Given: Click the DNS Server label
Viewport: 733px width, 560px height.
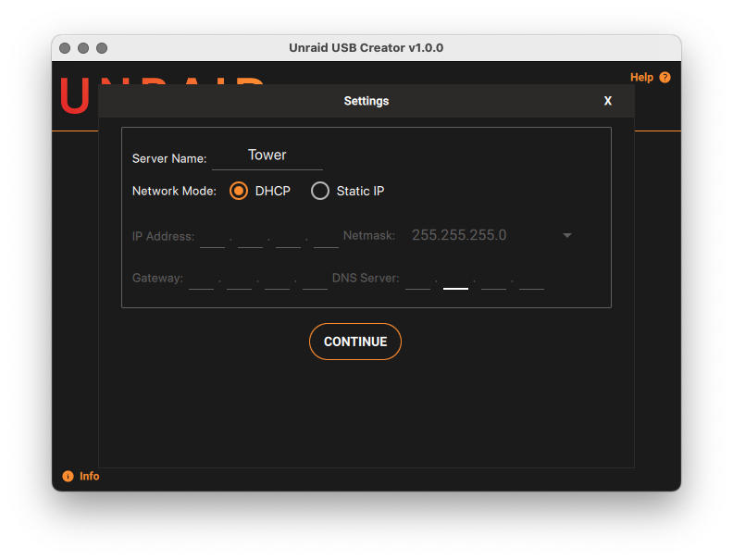Looking at the screenshot, I should point(366,278).
